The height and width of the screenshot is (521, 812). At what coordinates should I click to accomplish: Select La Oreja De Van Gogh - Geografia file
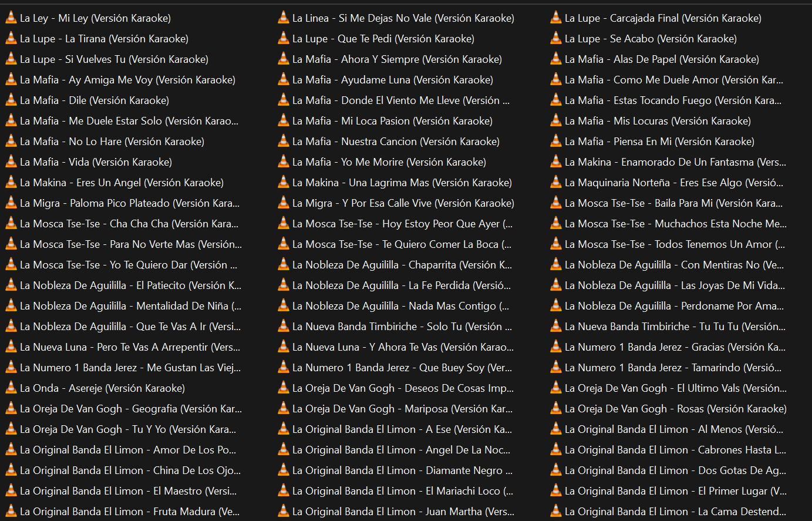click(130, 409)
